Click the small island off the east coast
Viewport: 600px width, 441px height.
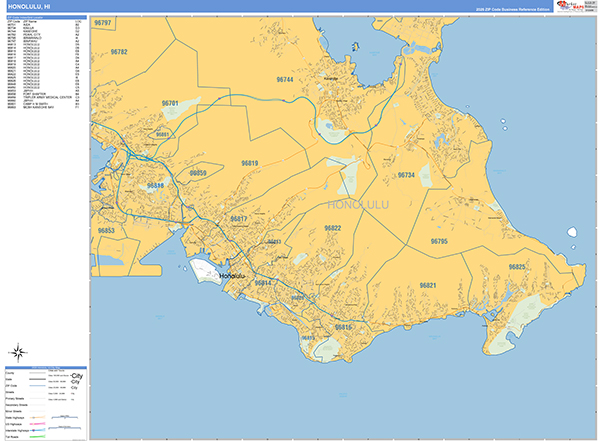point(571,232)
